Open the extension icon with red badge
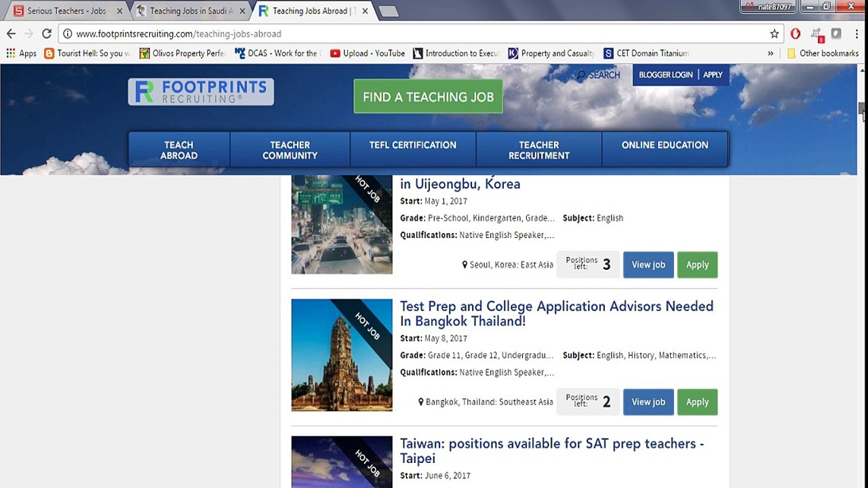The image size is (868, 488). (816, 35)
